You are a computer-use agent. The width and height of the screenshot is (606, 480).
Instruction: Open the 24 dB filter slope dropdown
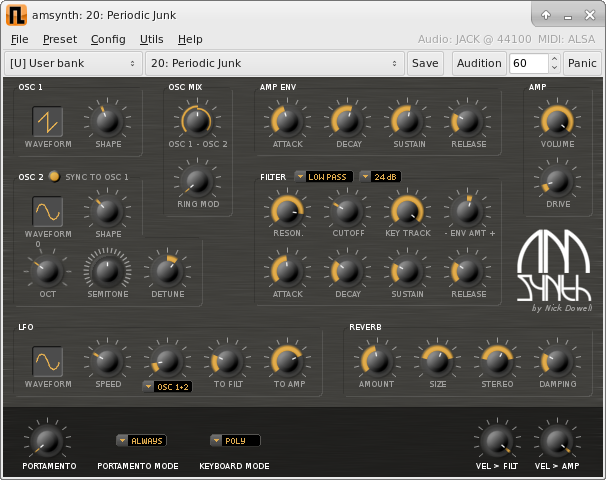click(380, 177)
